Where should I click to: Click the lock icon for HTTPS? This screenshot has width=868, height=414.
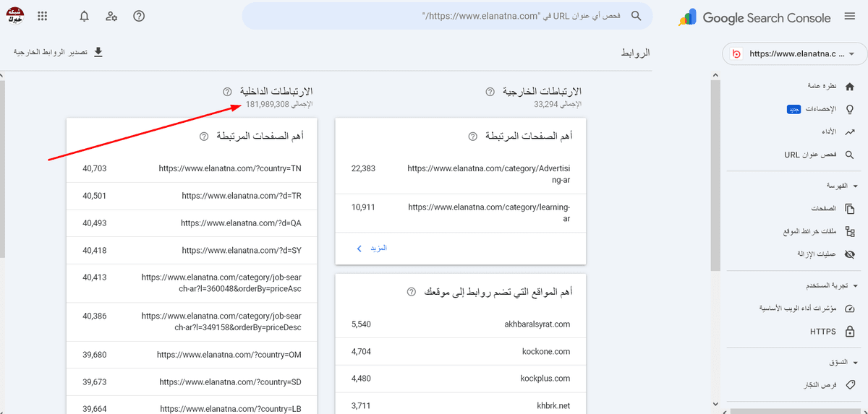(x=850, y=332)
